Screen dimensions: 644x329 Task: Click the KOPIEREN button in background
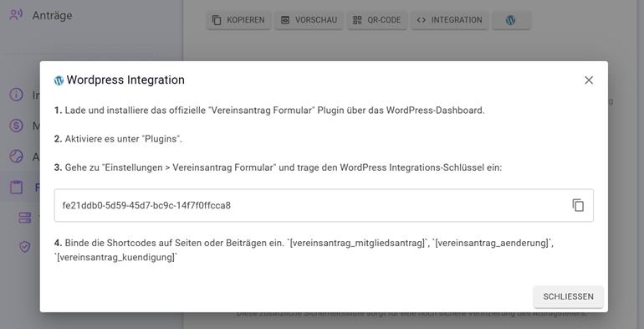tap(238, 20)
